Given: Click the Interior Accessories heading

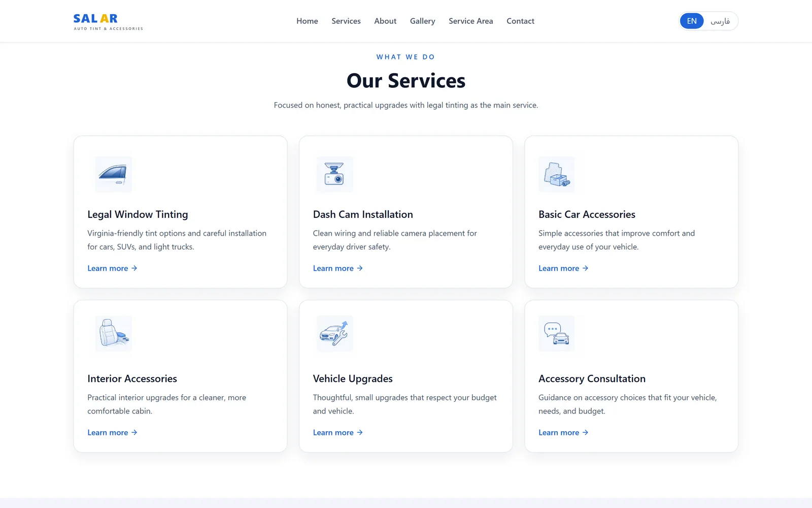Looking at the screenshot, I should pyautogui.click(x=132, y=378).
